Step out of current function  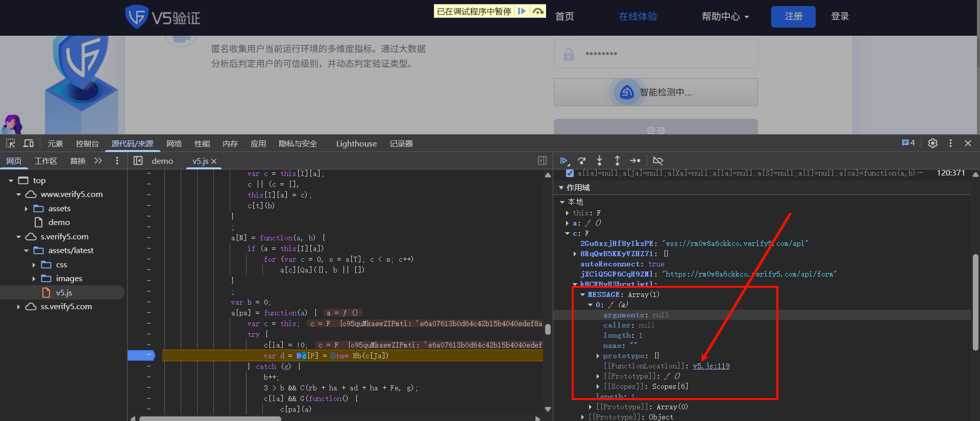coord(617,161)
